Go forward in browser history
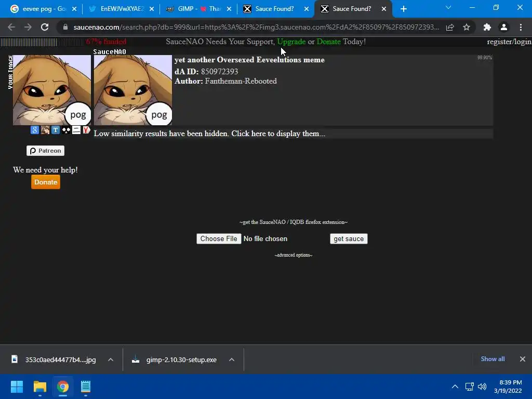This screenshot has height=399, width=532. (x=28, y=27)
